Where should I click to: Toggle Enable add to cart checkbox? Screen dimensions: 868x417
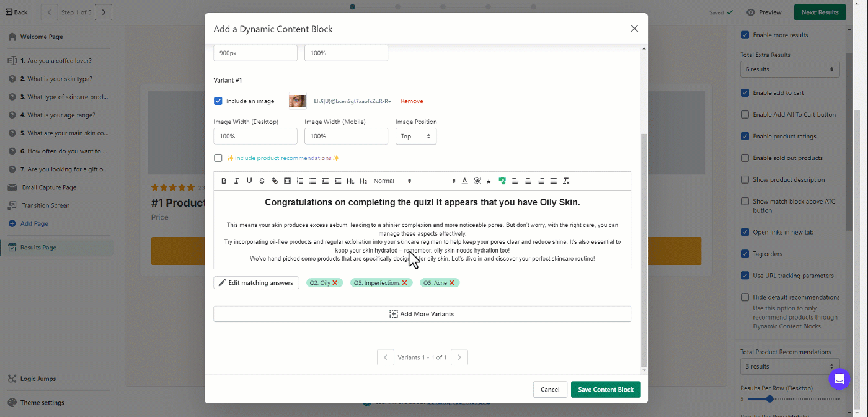point(745,93)
